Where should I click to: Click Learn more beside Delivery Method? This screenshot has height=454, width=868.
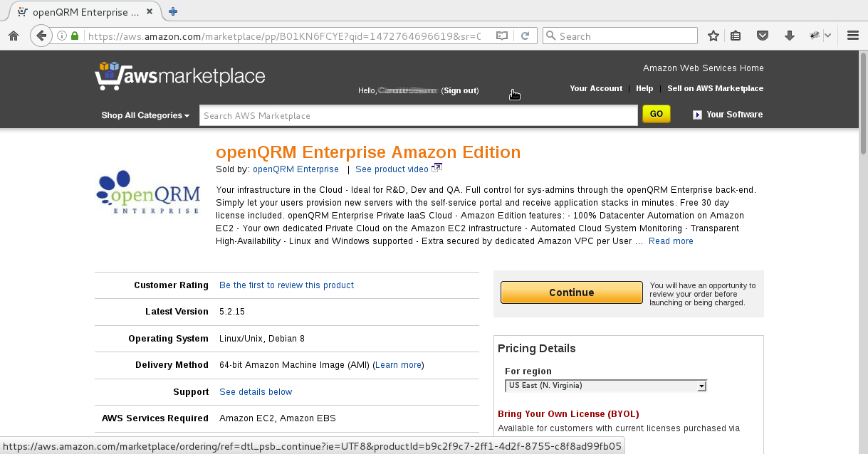click(398, 365)
